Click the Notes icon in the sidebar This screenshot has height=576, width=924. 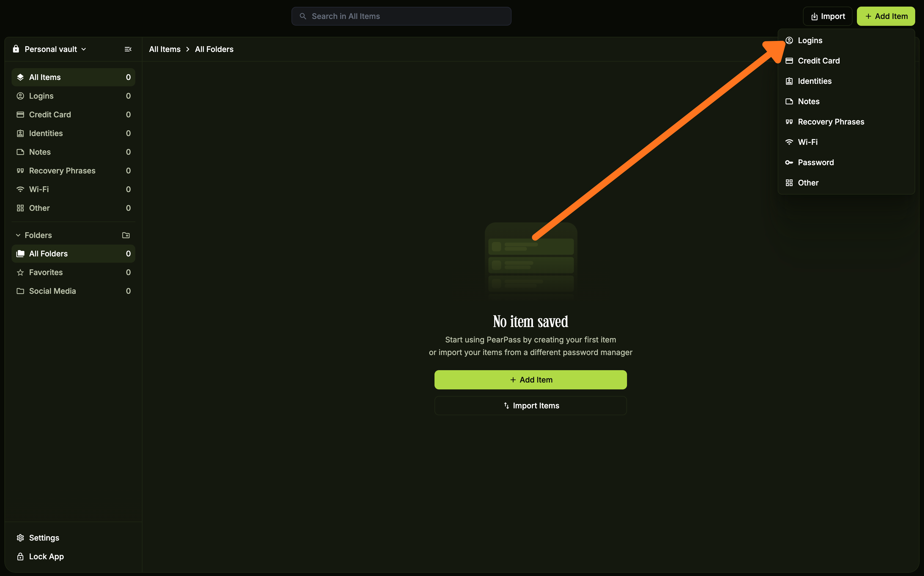click(x=20, y=152)
